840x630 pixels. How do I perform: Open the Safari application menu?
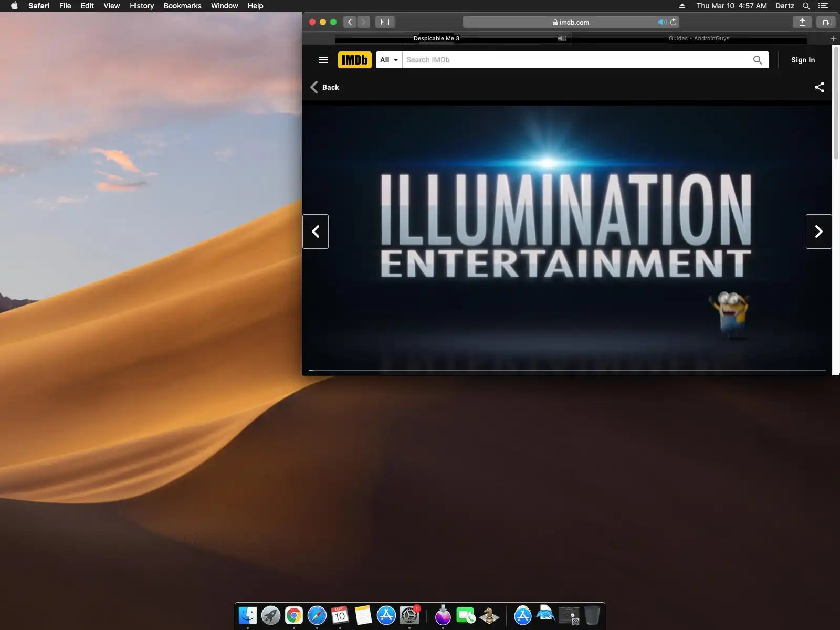click(39, 6)
